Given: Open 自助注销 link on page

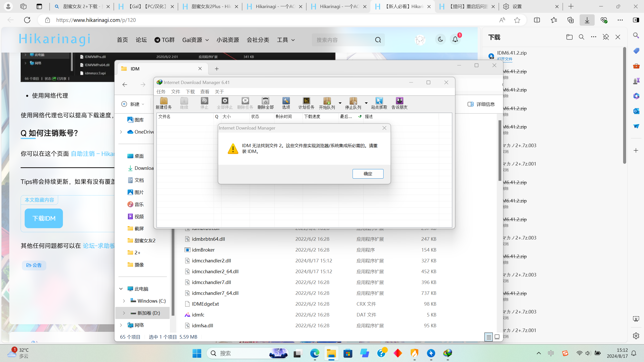Looking at the screenshot, I should point(93,154).
